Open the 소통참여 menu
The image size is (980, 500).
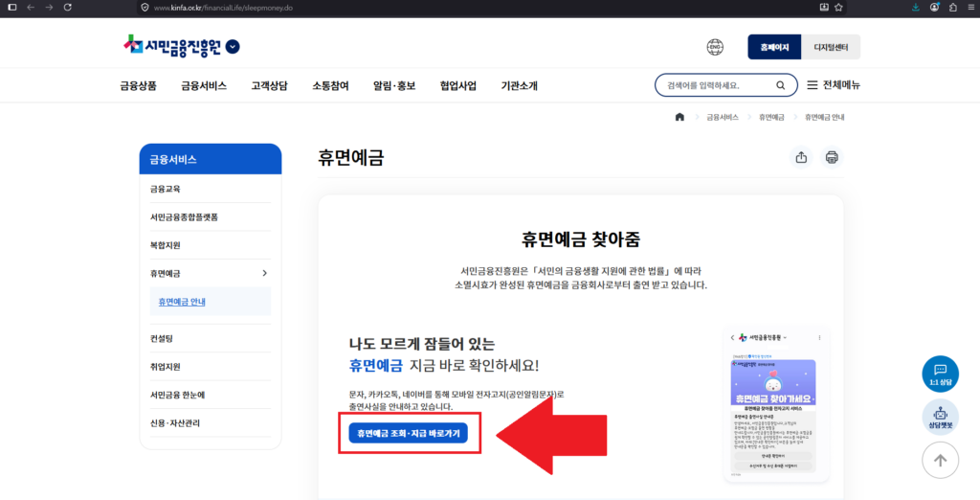[330, 86]
